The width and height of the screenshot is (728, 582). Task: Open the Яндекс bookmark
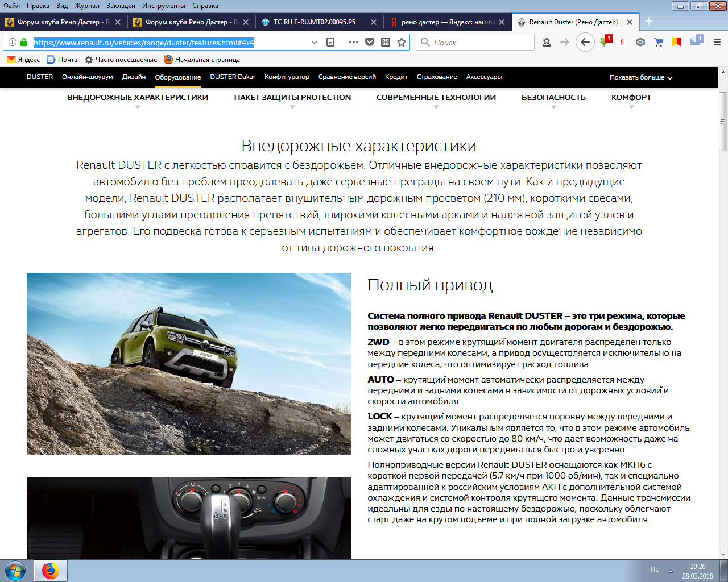(23, 59)
